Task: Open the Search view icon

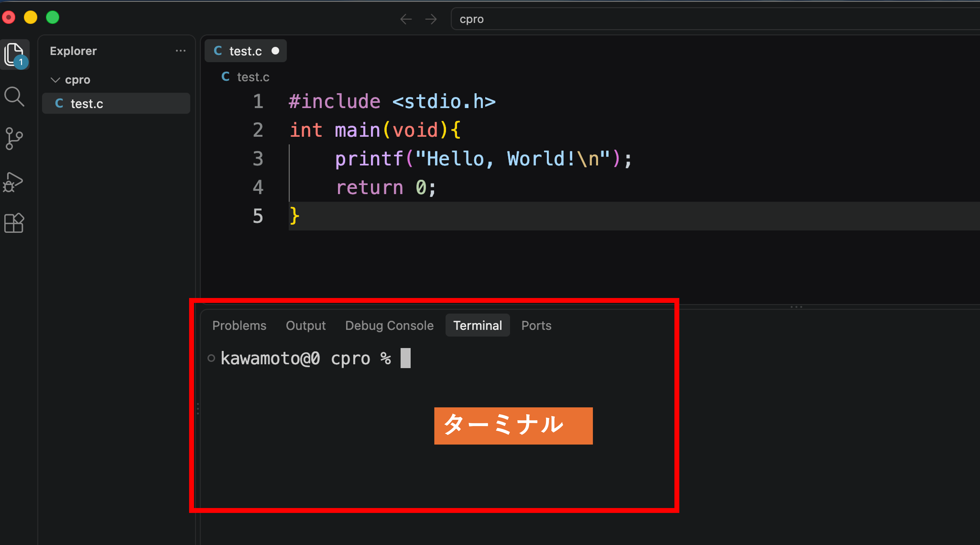Action: [x=14, y=97]
